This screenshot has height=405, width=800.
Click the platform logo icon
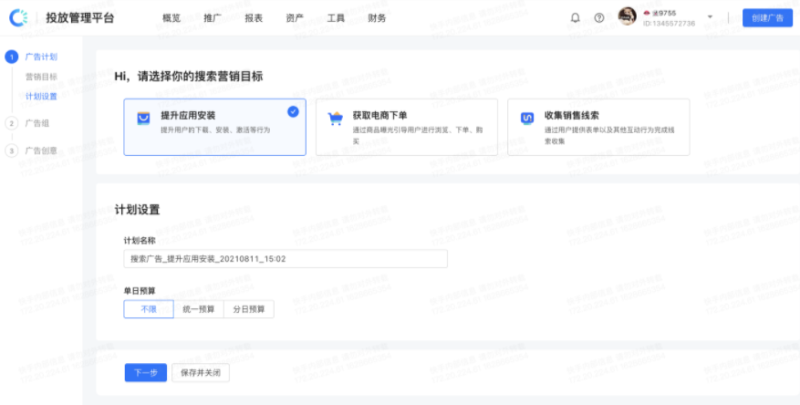pyautogui.click(x=18, y=18)
